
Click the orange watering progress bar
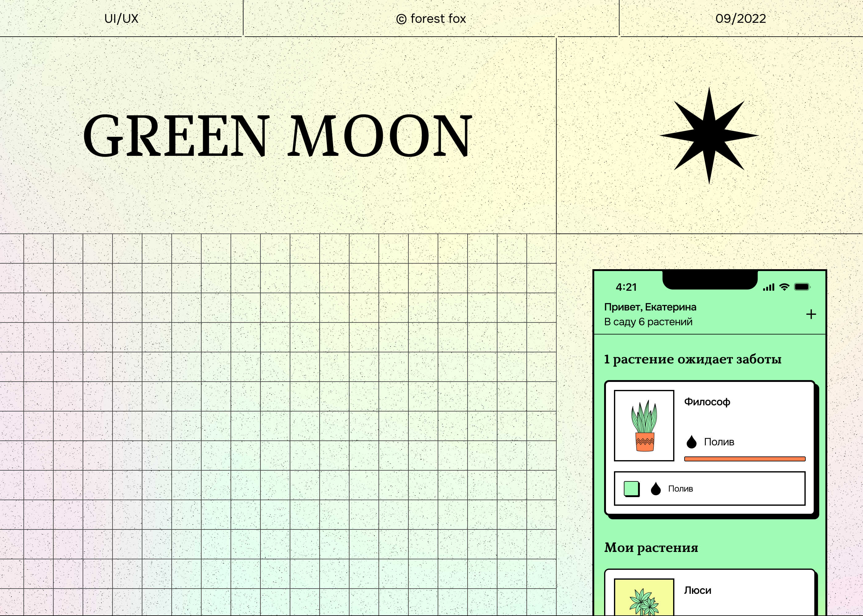pyautogui.click(x=745, y=459)
